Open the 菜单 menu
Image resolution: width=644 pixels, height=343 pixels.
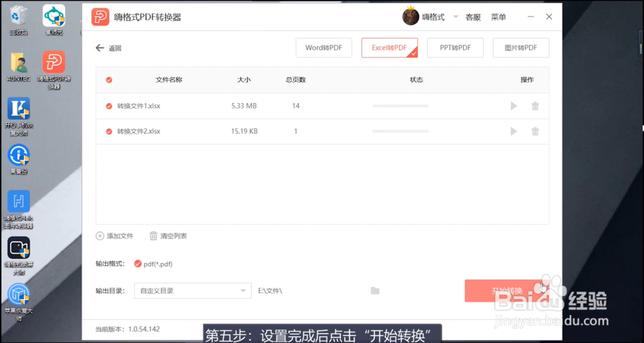click(498, 17)
